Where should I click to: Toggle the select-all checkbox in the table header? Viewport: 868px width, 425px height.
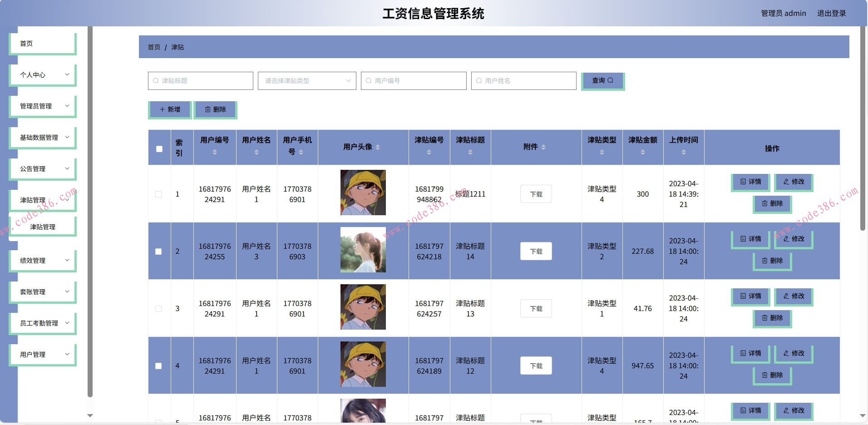point(158,148)
